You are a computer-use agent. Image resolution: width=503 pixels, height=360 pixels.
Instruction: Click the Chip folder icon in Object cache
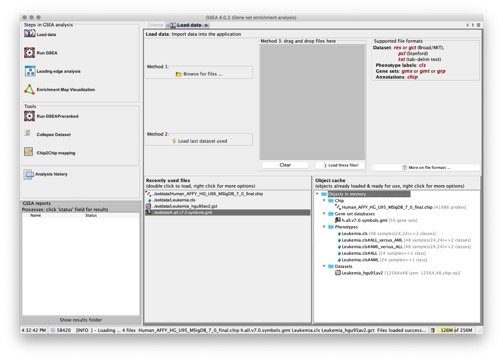331,201
